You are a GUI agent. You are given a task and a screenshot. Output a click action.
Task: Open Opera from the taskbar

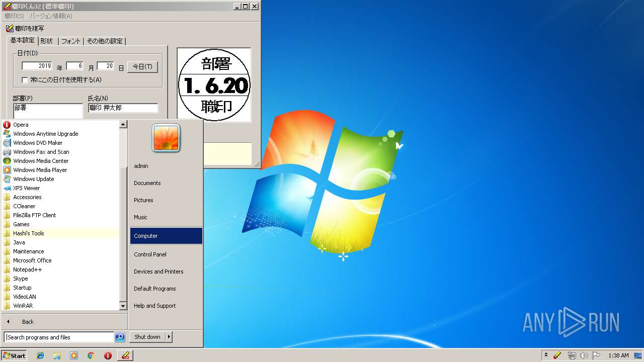point(108,355)
